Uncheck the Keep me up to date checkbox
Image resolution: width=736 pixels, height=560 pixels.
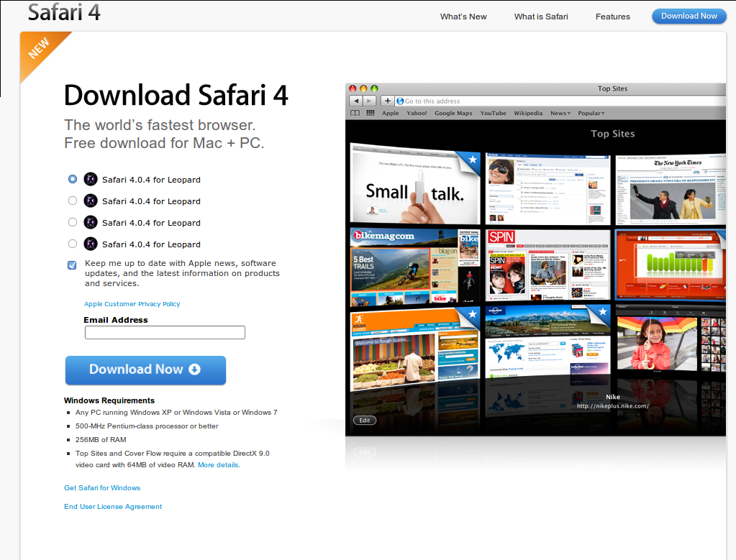[x=72, y=265]
